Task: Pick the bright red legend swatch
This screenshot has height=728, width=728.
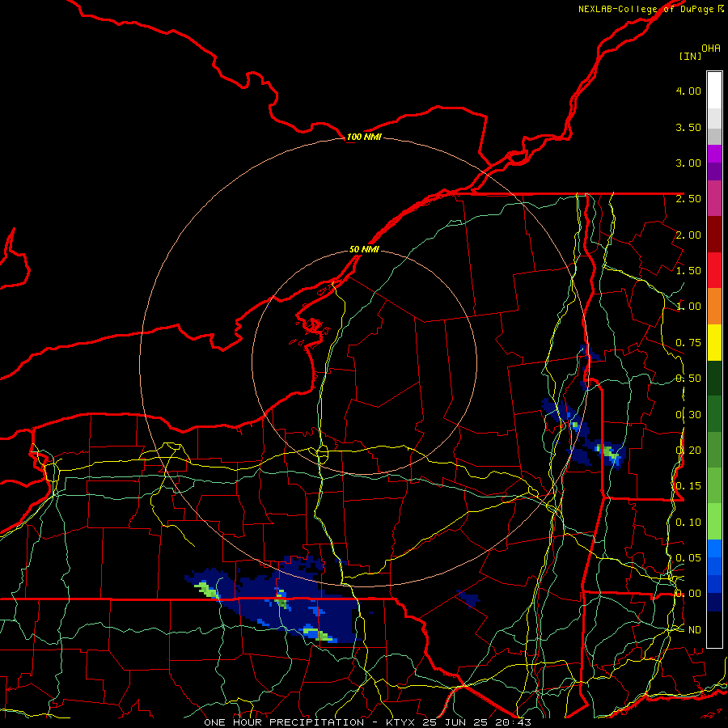Action: pos(714,270)
